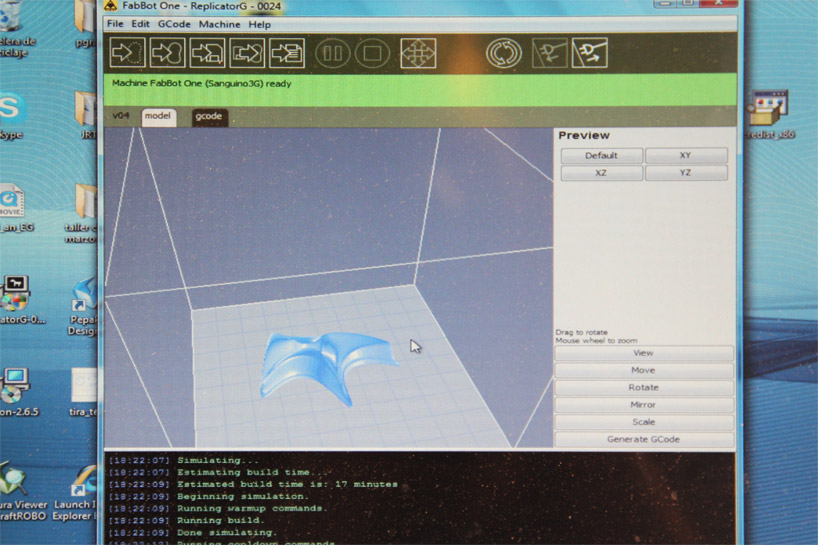The width and height of the screenshot is (818, 545).
Task: Open the File menu
Action: coord(115,24)
